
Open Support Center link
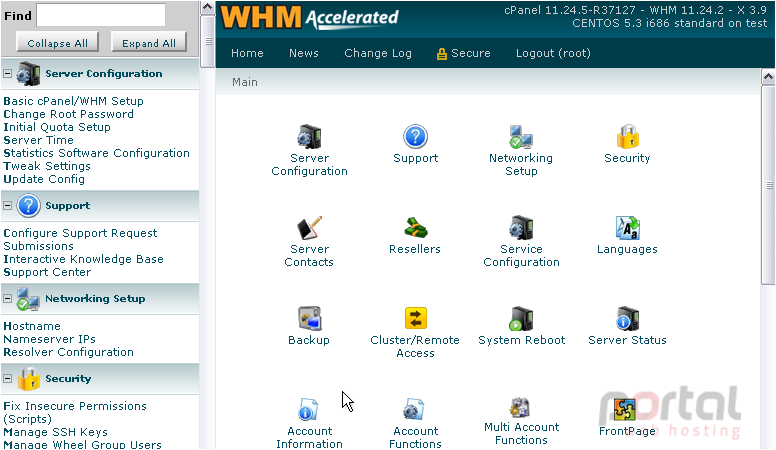47,272
